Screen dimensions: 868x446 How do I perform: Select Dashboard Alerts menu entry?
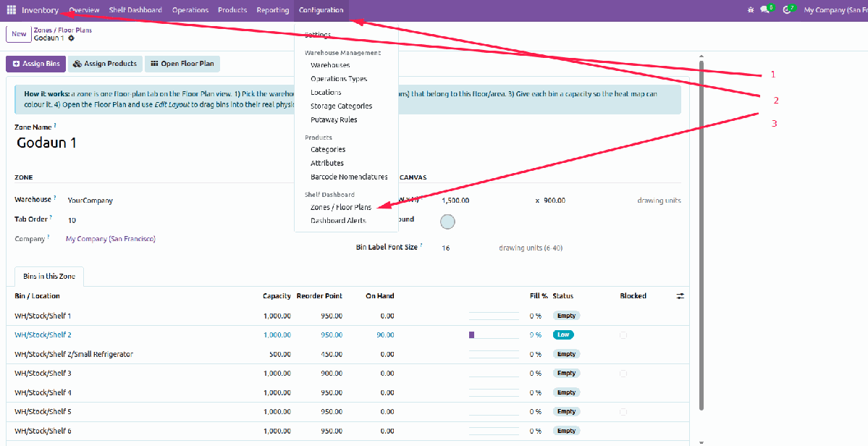[x=338, y=221]
